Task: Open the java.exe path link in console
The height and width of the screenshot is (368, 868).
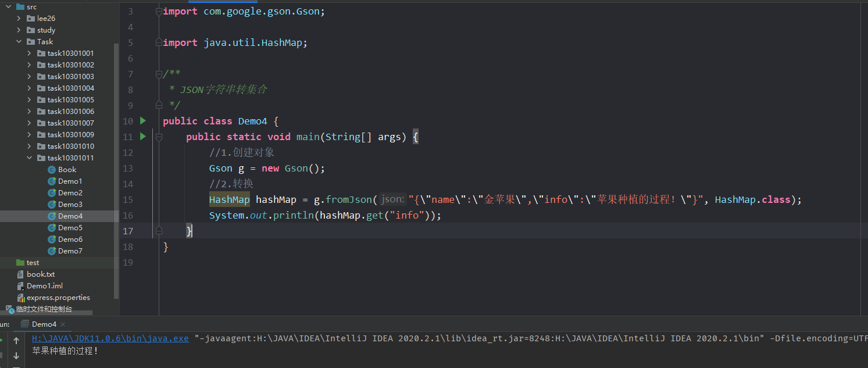Action: 110,338
